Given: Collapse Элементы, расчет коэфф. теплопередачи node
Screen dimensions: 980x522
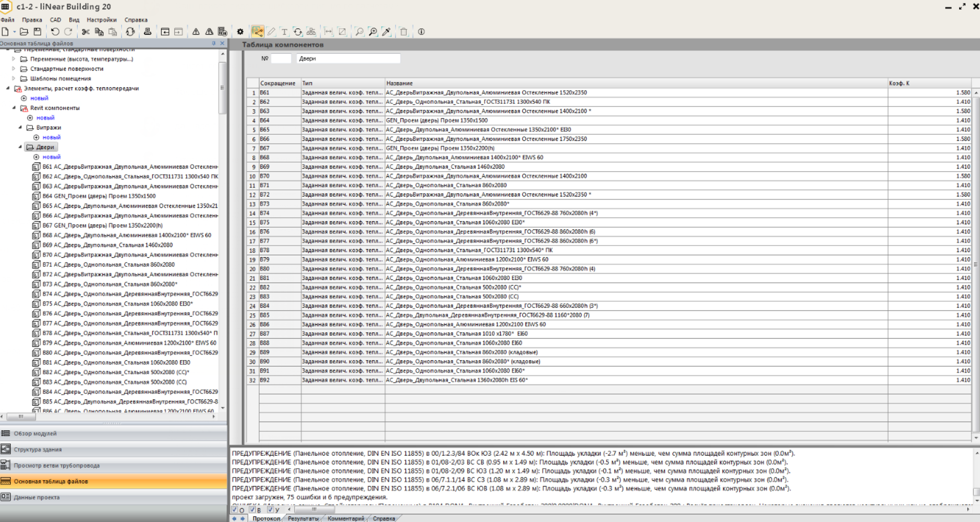Looking at the screenshot, I should [8, 88].
